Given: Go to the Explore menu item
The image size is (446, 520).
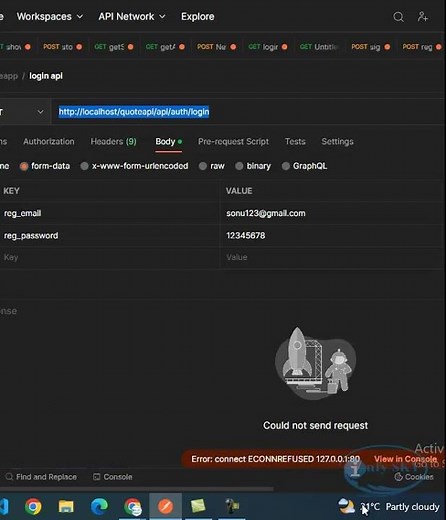Looking at the screenshot, I should click(x=198, y=17).
